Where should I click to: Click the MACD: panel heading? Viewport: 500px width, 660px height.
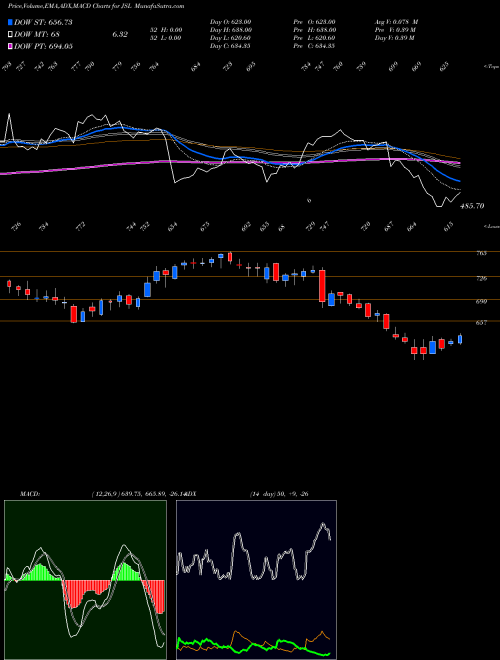[30, 494]
